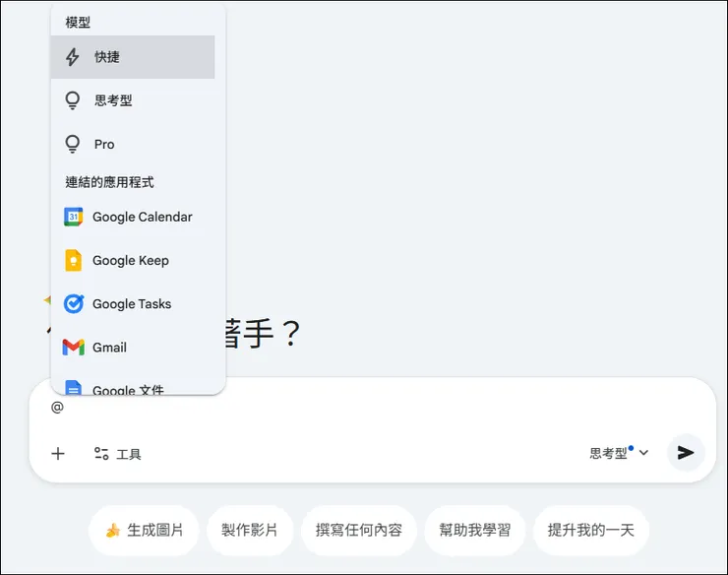The width and height of the screenshot is (728, 575).
Task: Select Gmail from the app list
Action: point(133,348)
